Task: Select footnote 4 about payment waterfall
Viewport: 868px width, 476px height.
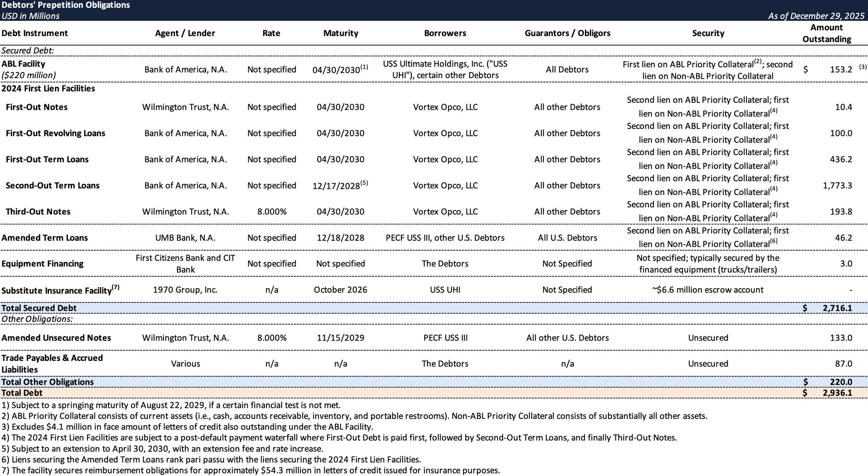Action: point(339,438)
